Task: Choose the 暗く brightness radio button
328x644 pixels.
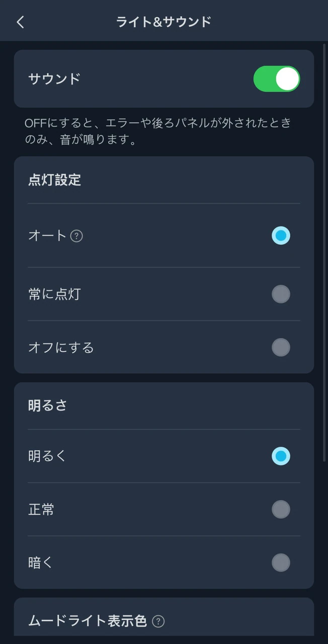Action: pyautogui.click(x=281, y=562)
